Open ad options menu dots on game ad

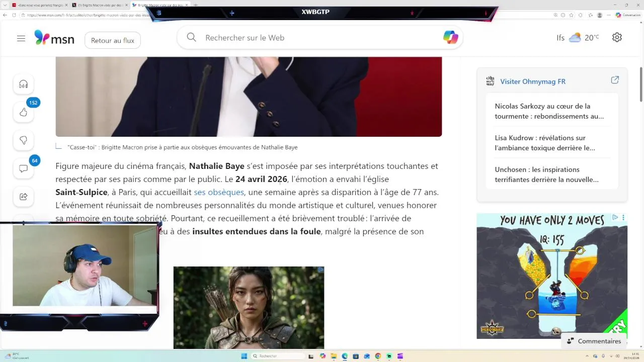click(623, 217)
